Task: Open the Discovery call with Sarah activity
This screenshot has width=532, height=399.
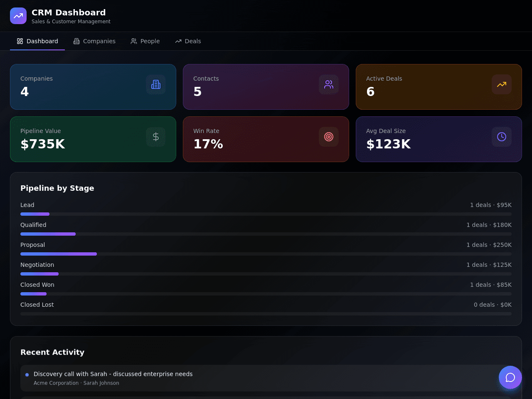Action: pos(266,378)
